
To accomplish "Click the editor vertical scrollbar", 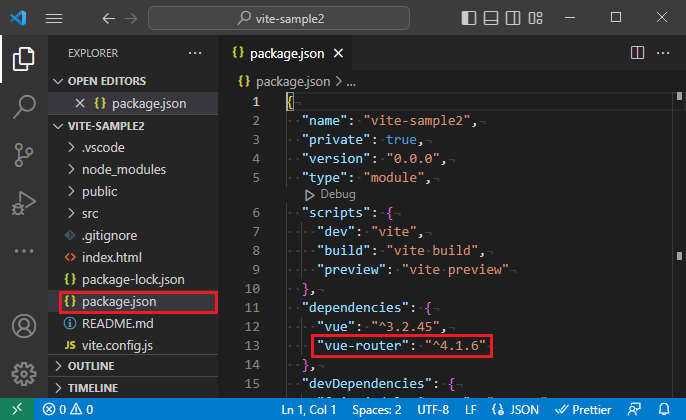I will click(679, 245).
